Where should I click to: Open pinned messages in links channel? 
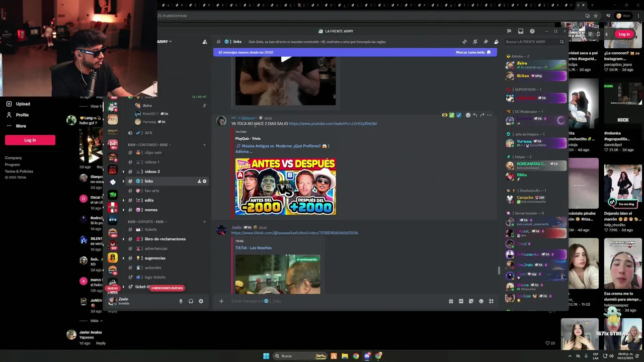486,42
